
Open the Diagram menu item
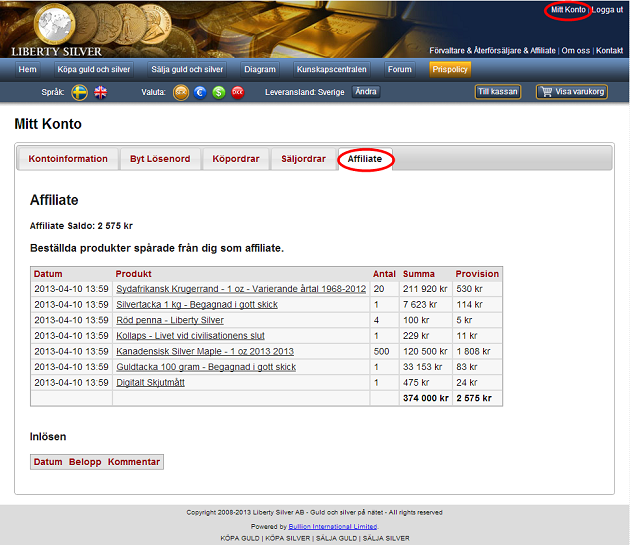(x=260, y=69)
